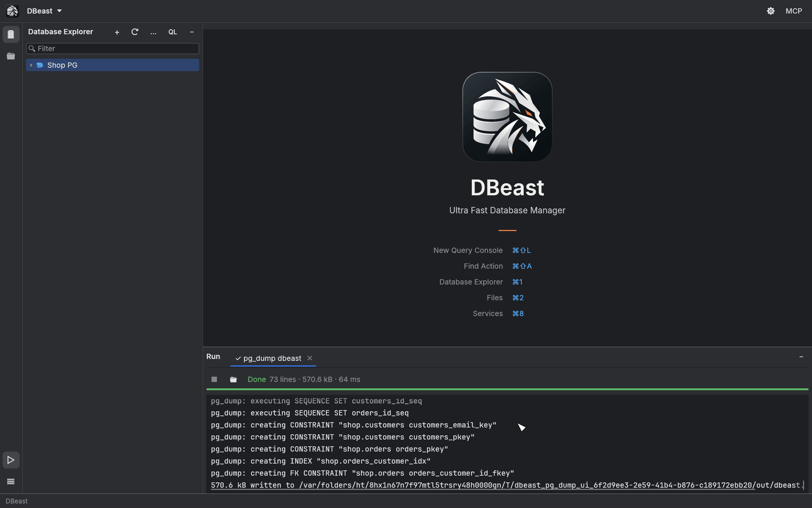Open output folder from Run toolbar
The height and width of the screenshot is (508, 812).
click(x=233, y=379)
